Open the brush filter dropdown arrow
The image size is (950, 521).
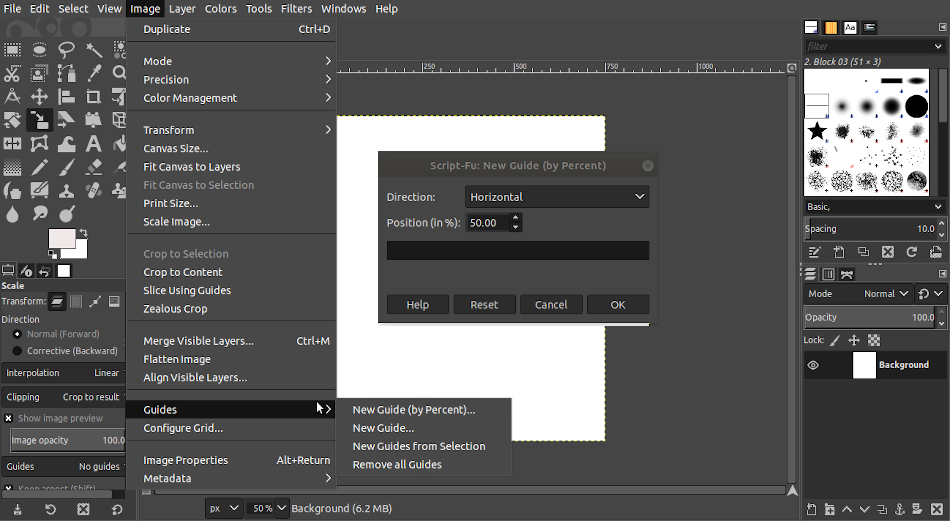tap(938, 46)
